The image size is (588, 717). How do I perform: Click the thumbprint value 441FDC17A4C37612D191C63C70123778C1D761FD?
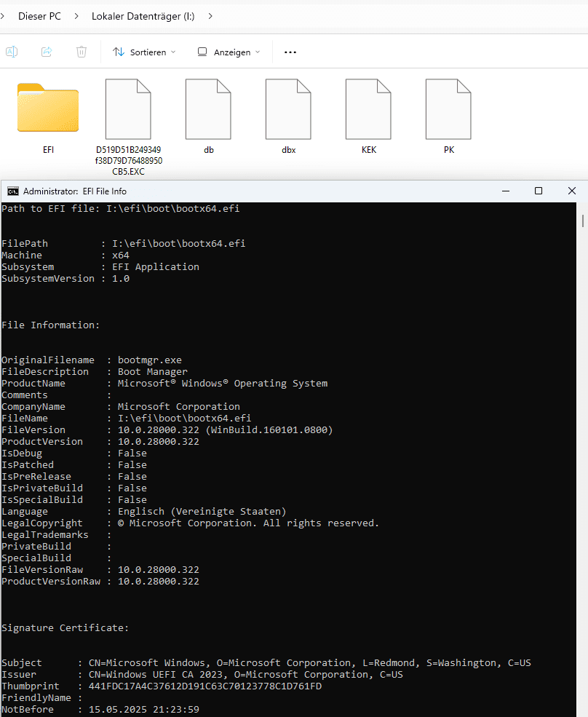[x=204, y=686]
